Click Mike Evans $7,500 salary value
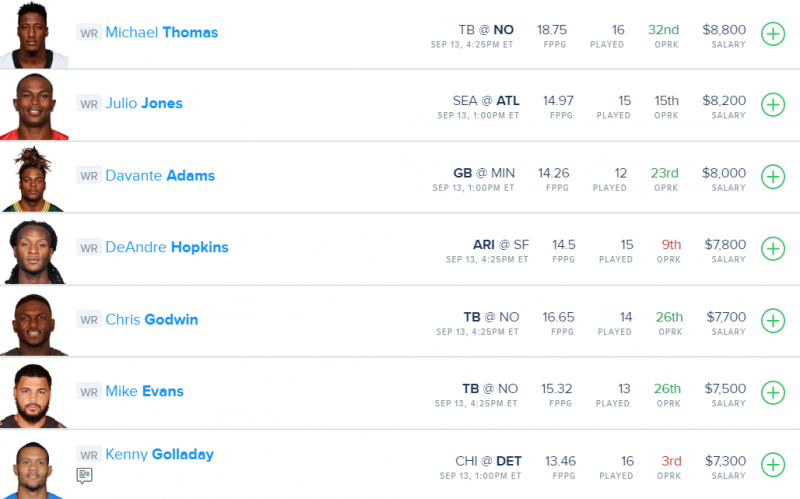 click(725, 388)
